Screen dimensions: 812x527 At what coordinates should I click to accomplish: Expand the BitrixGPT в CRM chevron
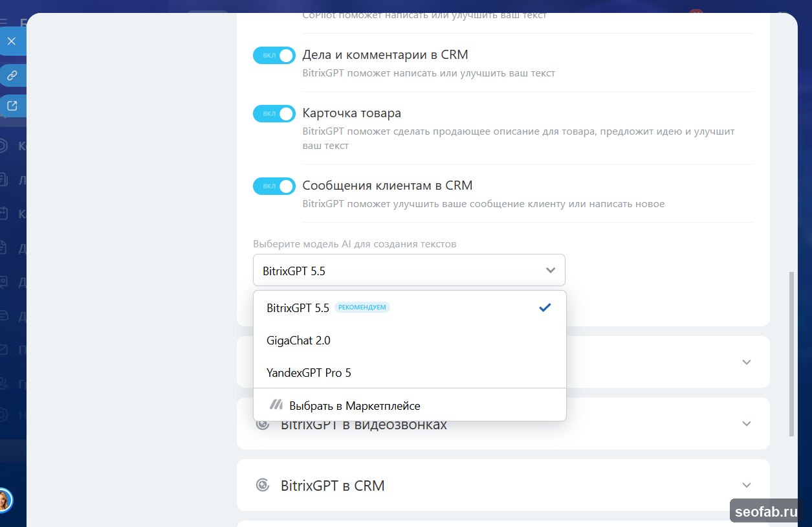click(747, 485)
